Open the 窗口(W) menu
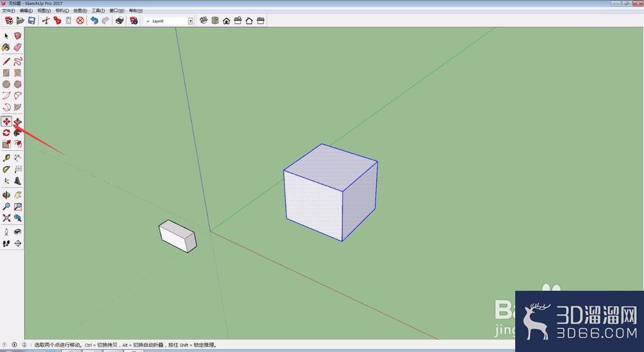The height and width of the screenshot is (352, 644). 117,11
